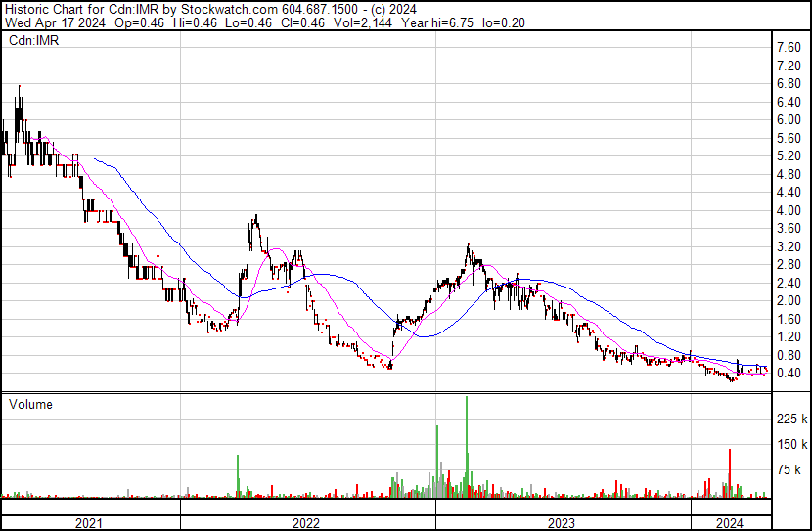The height and width of the screenshot is (531, 812).
Task: Click the 5.20 price axis label
Action: tap(789, 155)
